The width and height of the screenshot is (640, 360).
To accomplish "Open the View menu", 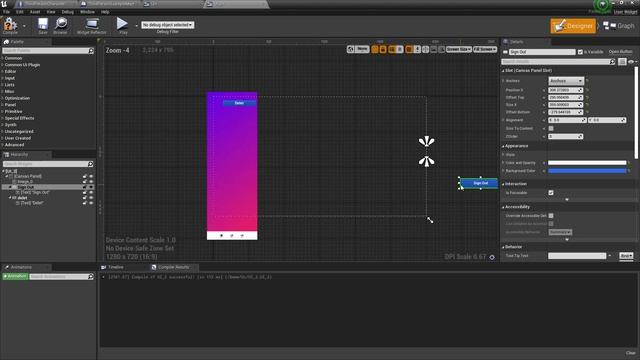I will (51, 12).
